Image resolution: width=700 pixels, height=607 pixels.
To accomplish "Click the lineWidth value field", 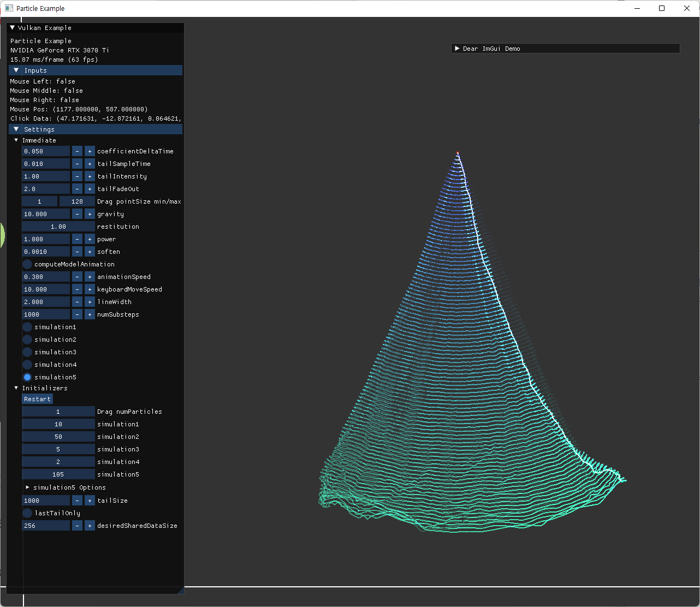I will tap(46, 302).
